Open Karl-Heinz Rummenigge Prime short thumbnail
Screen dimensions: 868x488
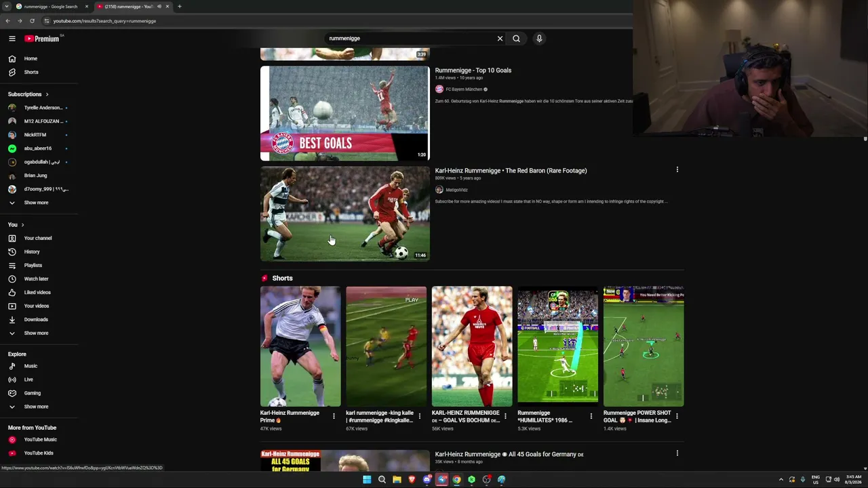click(300, 346)
